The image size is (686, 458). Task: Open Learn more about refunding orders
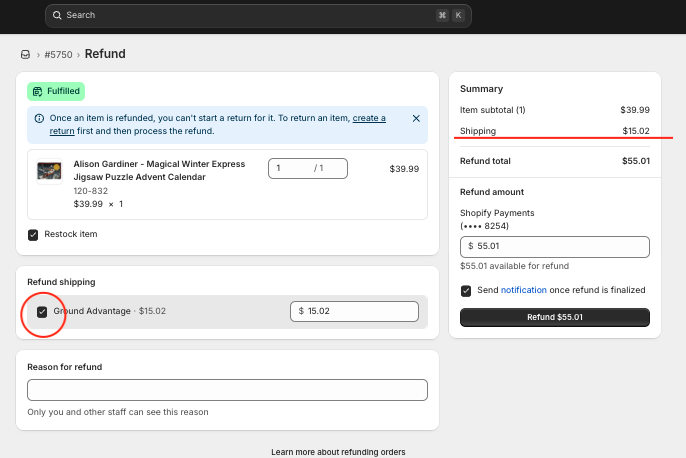click(x=338, y=452)
